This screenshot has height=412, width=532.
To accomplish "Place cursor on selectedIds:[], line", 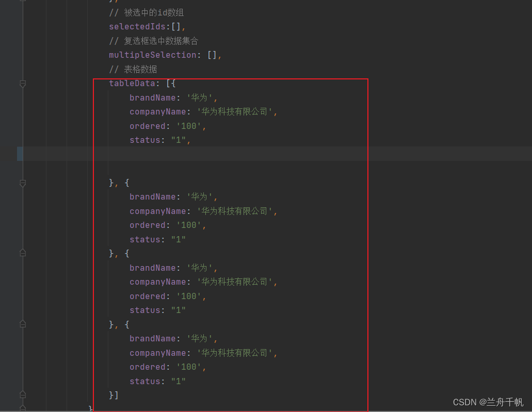I will pyautogui.click(x=147, y=27).
